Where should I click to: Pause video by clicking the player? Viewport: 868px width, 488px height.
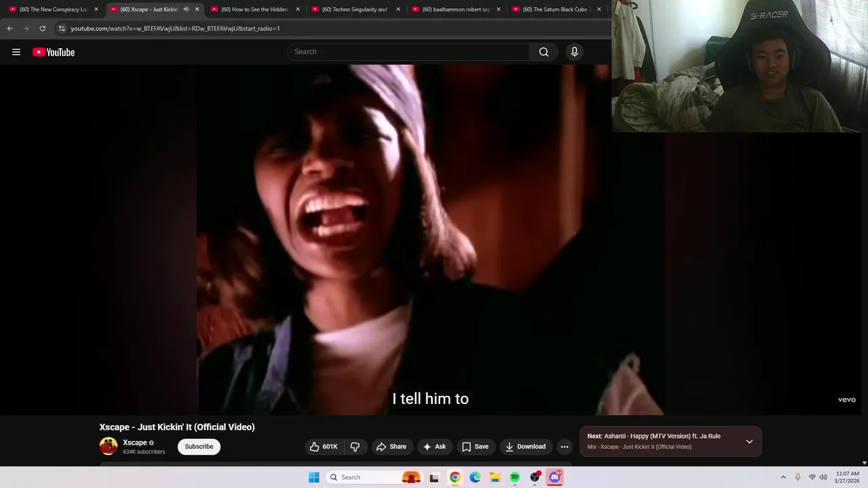pyautogui.click(x=430, y=239)
